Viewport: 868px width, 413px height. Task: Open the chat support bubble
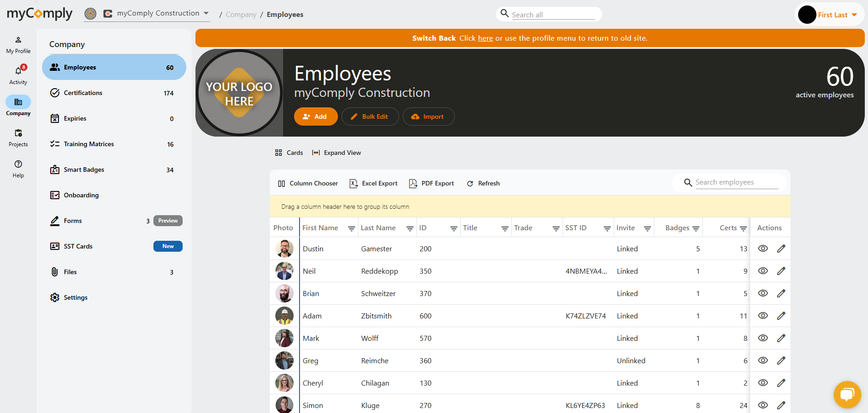pyautogui.click(x=847, y=394)
